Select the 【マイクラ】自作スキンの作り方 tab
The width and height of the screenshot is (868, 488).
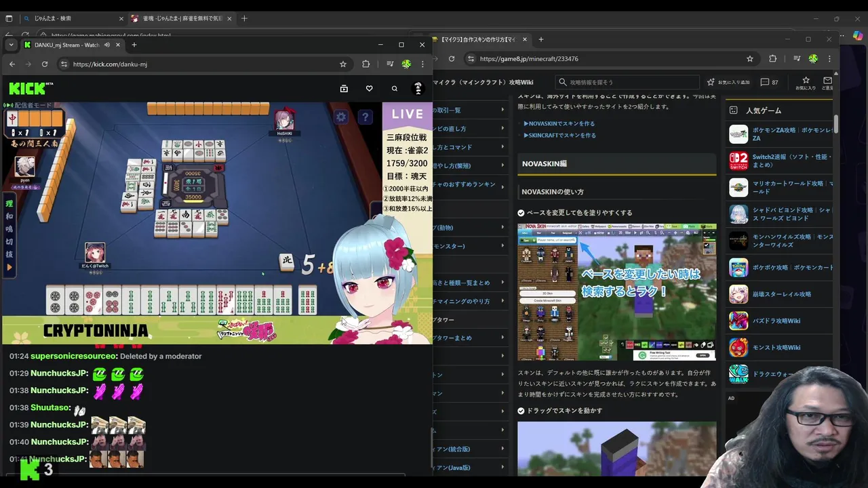pos(481,39)
